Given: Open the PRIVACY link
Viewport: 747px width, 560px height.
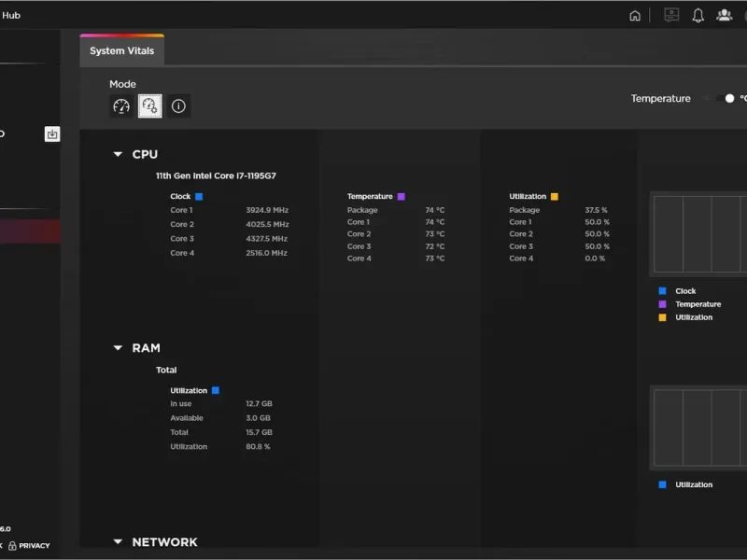Looking at the screenshot, I should (35, 546).
